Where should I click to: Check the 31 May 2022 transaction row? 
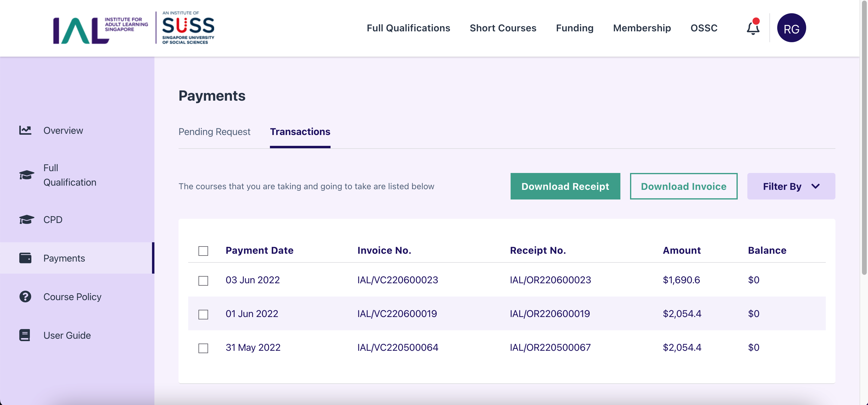[x=203, y=348]
